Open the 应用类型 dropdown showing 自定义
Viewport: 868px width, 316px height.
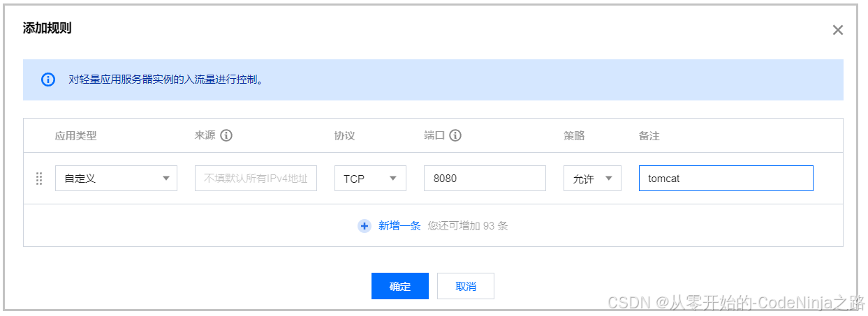click(x=116, y=179)
